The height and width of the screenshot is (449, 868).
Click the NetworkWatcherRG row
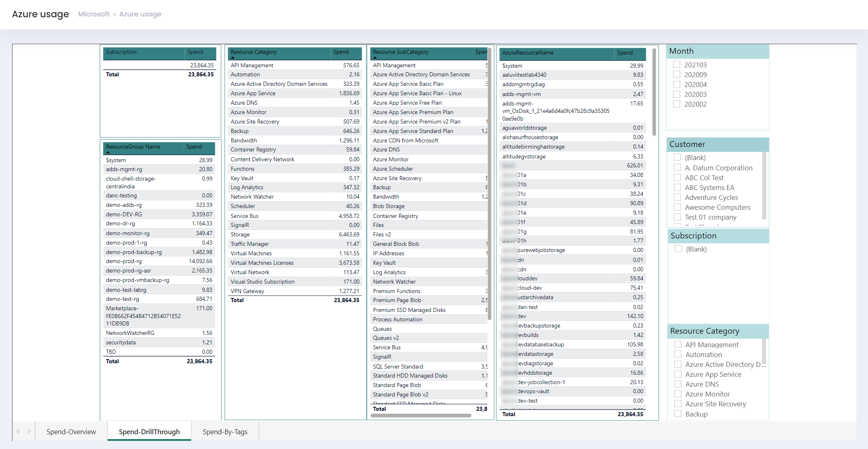tap(159, 333)
